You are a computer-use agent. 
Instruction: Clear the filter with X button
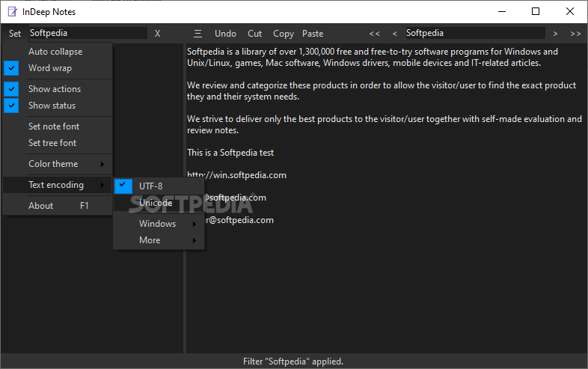click(158, 34)
